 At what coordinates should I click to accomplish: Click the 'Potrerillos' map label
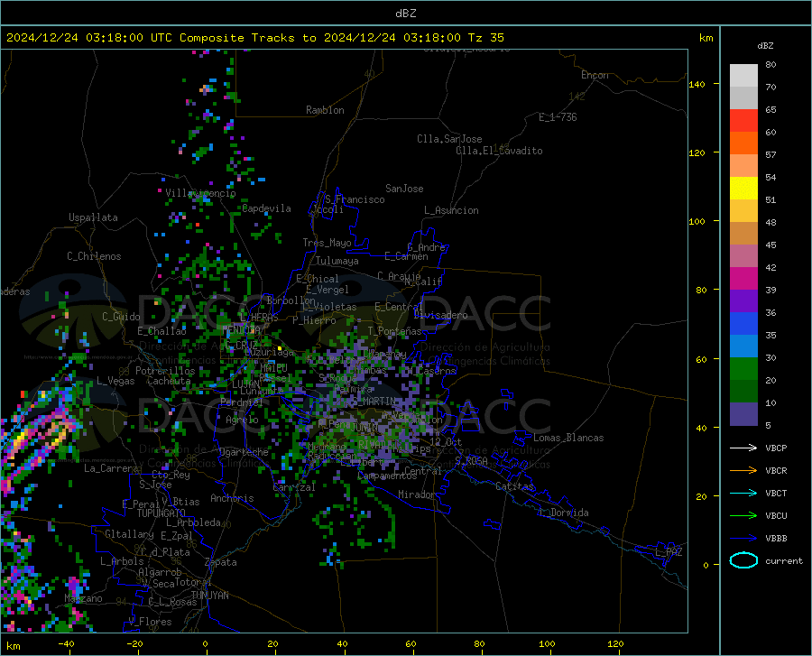point(165,371)
